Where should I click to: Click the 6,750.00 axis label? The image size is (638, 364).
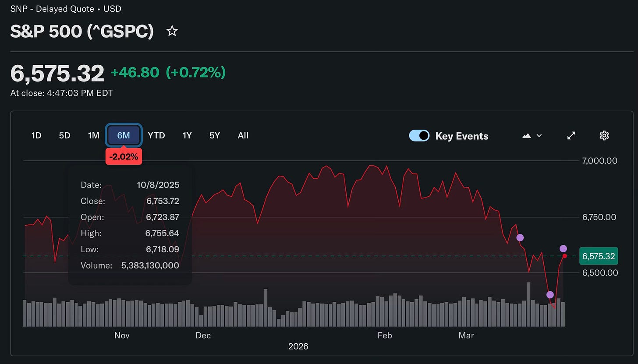(599, 217)
